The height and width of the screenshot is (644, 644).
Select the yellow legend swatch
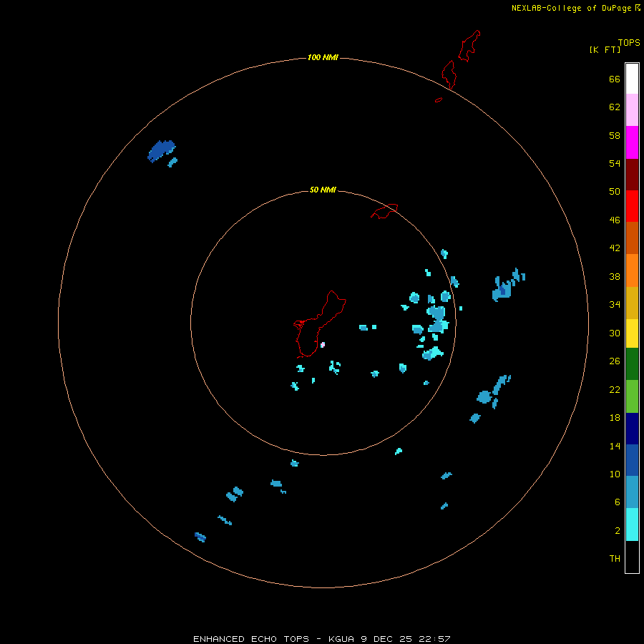pyautogui.click(x=632, y=333)
